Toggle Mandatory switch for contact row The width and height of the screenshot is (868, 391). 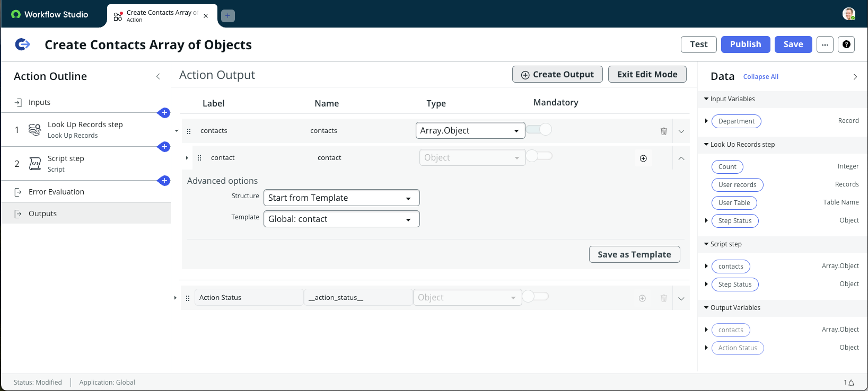pyautogui.click(x=539, y=156)
